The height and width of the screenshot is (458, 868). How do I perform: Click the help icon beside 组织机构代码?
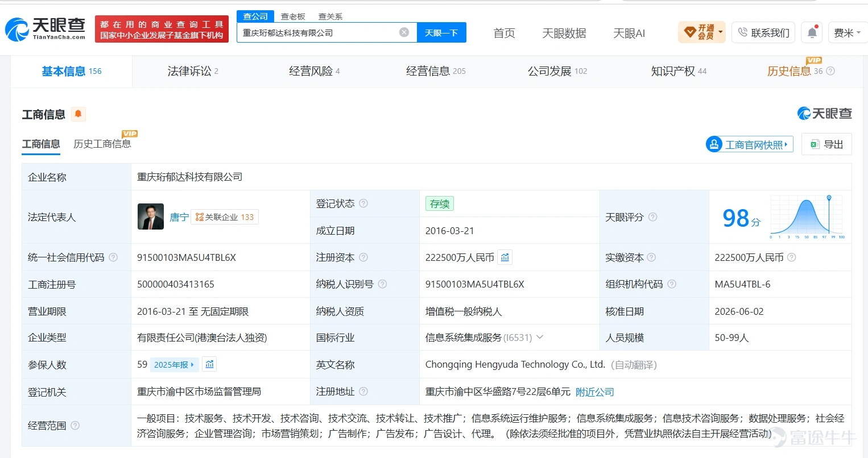[x=672, y=284]
